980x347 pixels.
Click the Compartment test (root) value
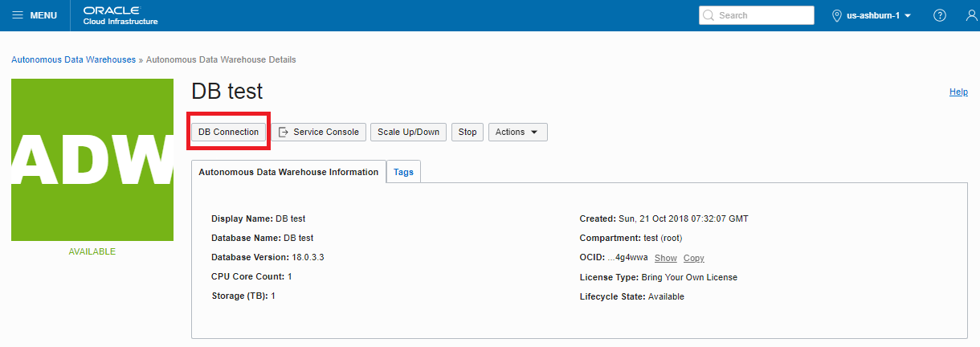click(663, 238)
